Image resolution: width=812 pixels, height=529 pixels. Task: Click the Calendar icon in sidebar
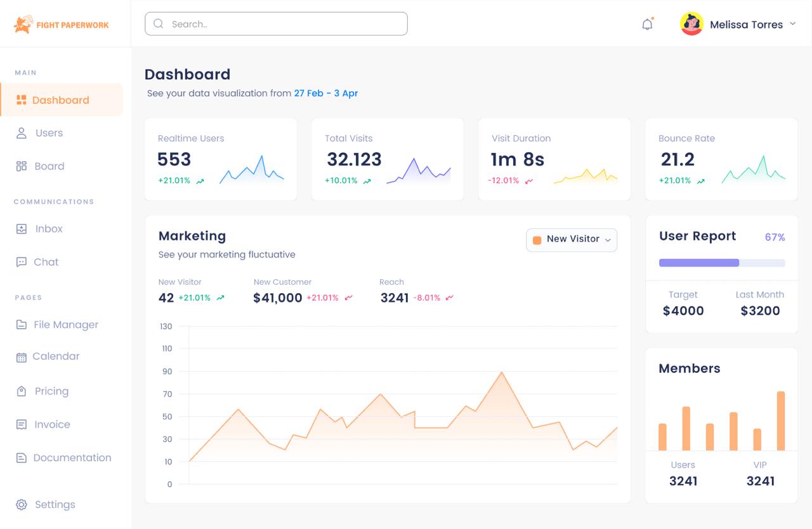click(22, 357)
